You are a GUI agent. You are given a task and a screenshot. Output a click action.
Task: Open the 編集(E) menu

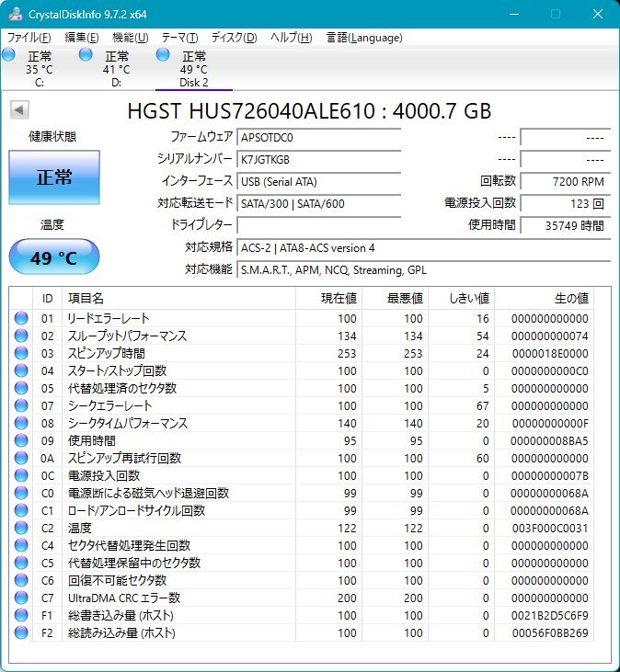[82, 38]
